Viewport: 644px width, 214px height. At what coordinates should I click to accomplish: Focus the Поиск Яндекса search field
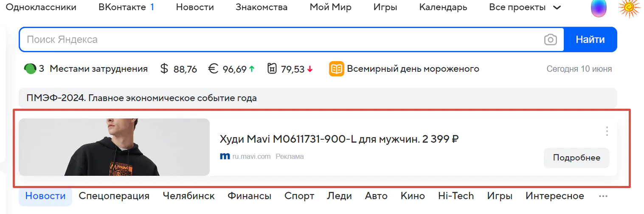[280, 40]
